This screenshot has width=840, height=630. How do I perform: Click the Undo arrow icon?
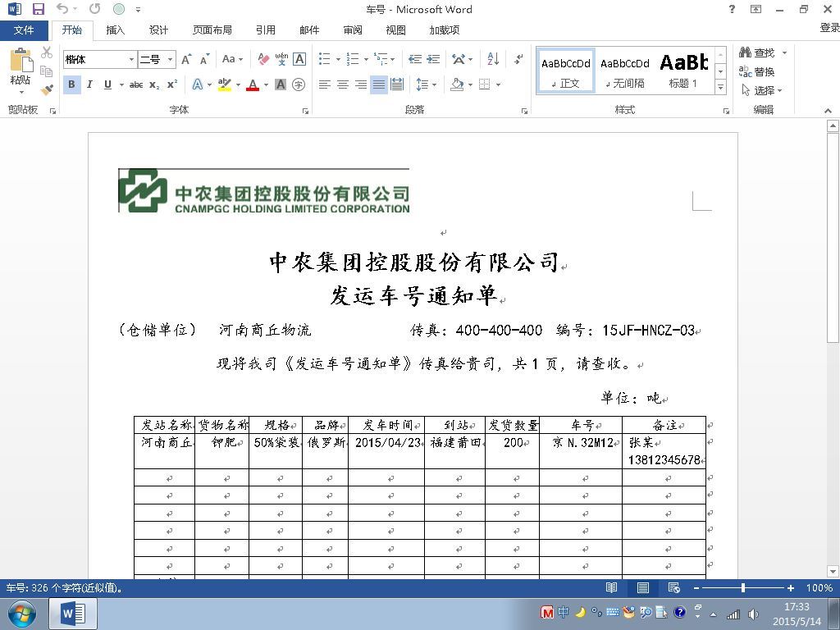point(62,8)
